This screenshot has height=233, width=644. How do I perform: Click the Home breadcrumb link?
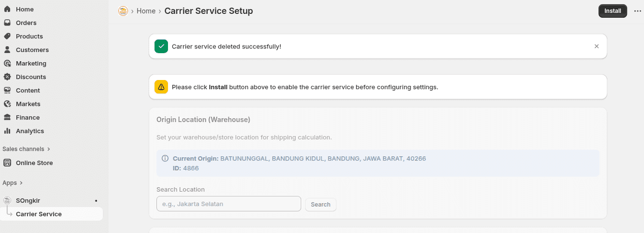[x=145, y=11]
